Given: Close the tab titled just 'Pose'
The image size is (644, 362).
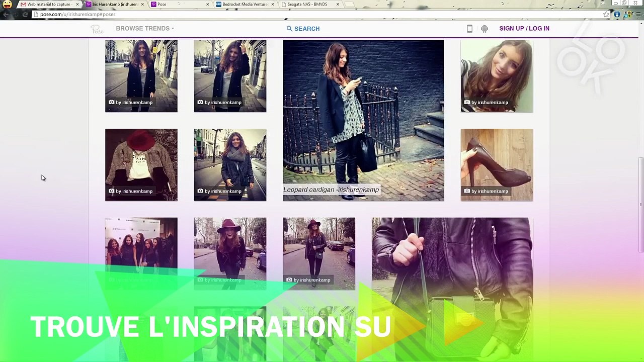Looking at the screenshot, I should point(208,5).
